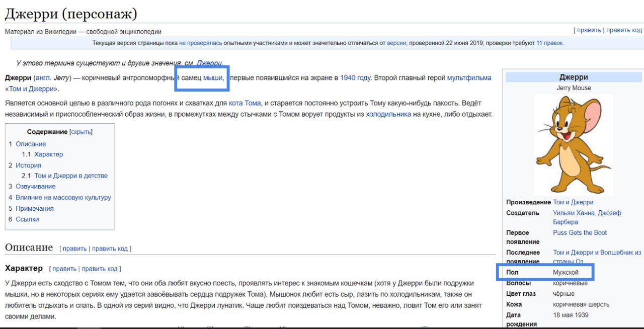Click infobox value 'чёрные'
The height and width of the screenshot is (329, 644).
(x=563, y=294)
